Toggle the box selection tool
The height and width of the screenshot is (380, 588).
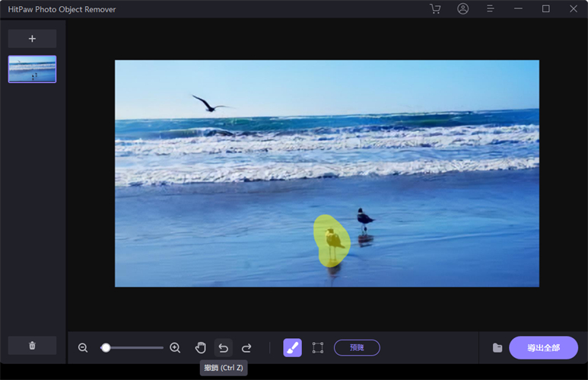318,348
